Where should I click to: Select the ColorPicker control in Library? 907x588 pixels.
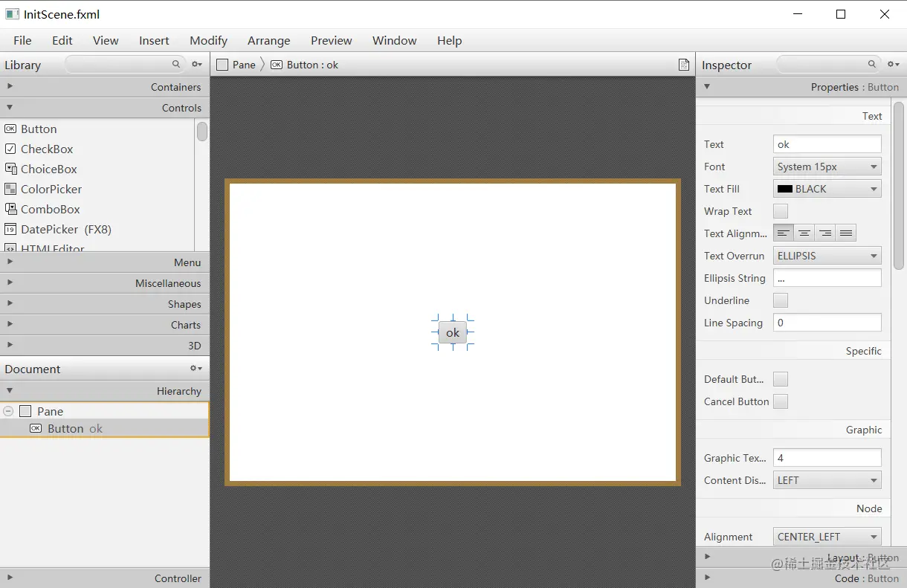click(x=50, y=189)
